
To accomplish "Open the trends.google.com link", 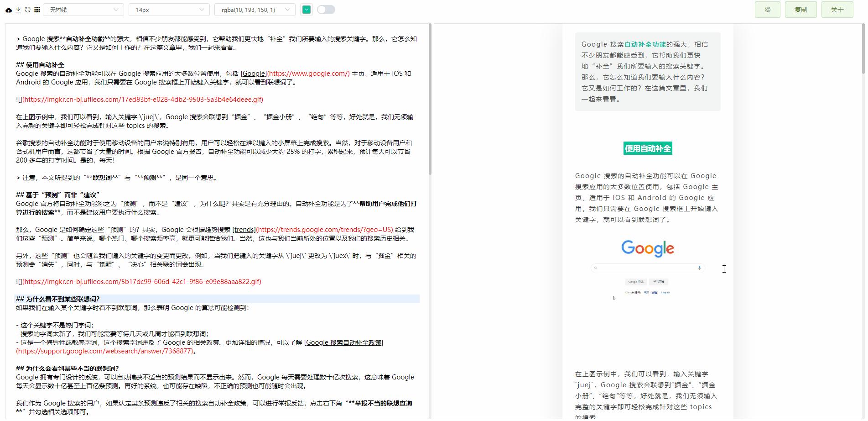I will point(244,230).
